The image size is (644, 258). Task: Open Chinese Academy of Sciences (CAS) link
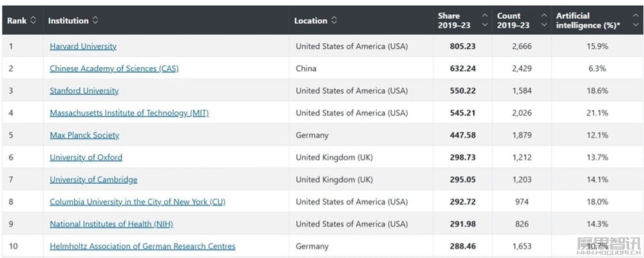point(114,69)
